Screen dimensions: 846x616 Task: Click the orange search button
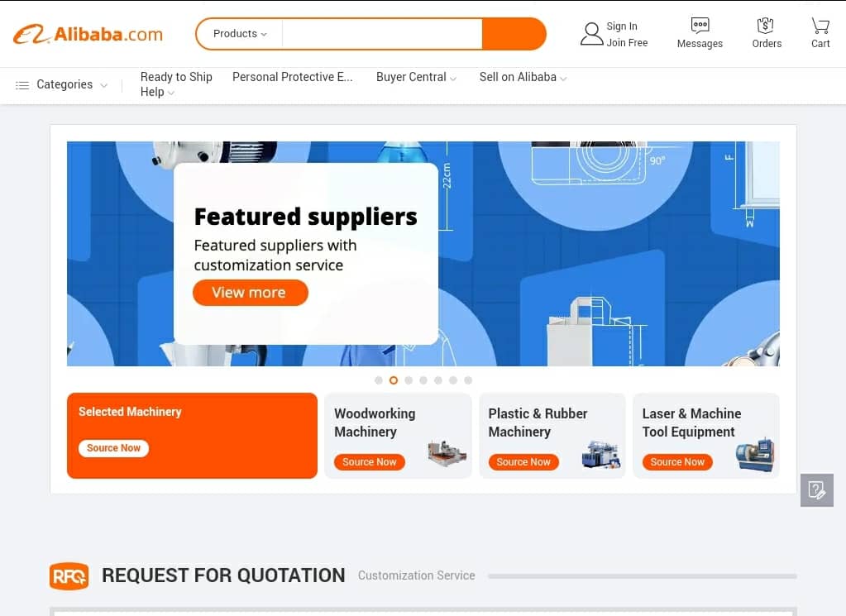pos(514,34)
